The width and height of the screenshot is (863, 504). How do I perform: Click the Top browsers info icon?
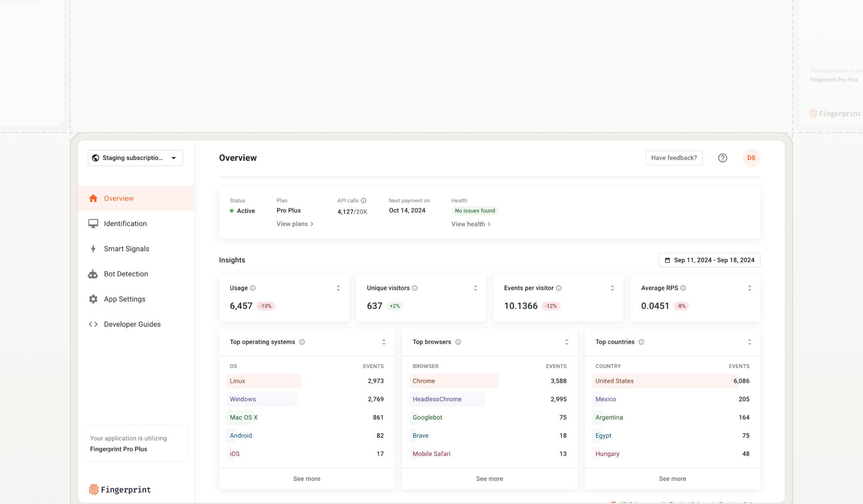(x=458, y=342)
